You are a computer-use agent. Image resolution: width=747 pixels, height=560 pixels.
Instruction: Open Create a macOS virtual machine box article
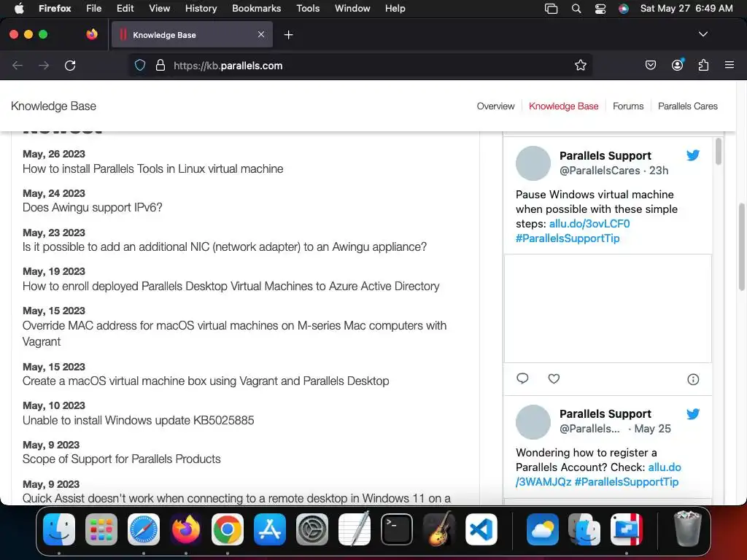pyautogui.click(x=206, y=381)
